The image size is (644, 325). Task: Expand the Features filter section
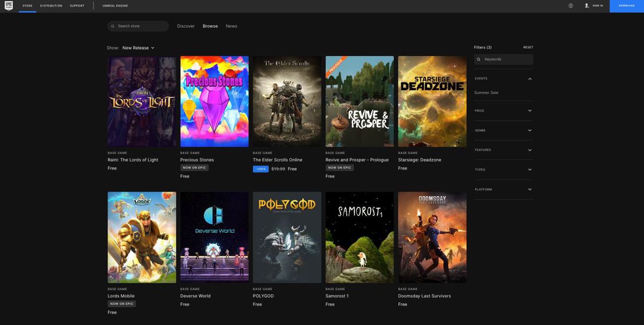tap(503, 150)
